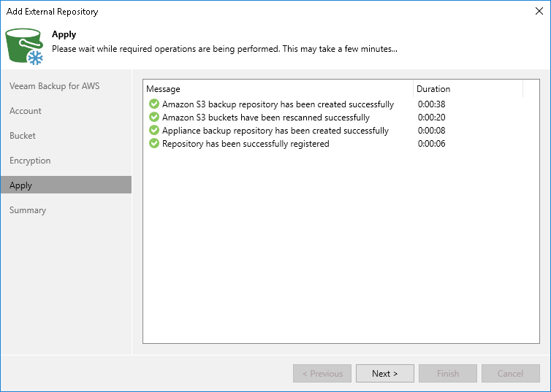Click green check beside Repository successfully registered
This screenshot has width=551, height=392.
tap(153, 144)
